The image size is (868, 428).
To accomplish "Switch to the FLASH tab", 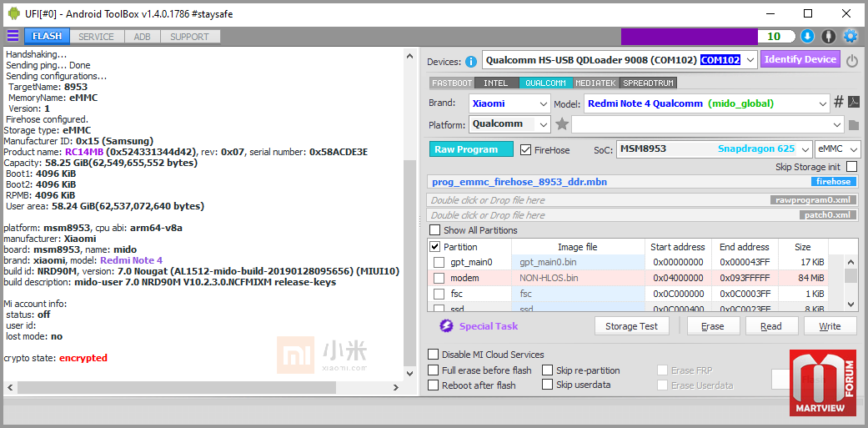I will pos(47,37).
